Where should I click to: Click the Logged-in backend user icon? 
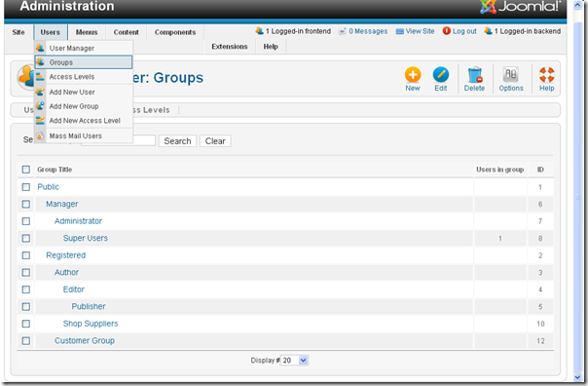pyautogui.click(x=488, y=30)
